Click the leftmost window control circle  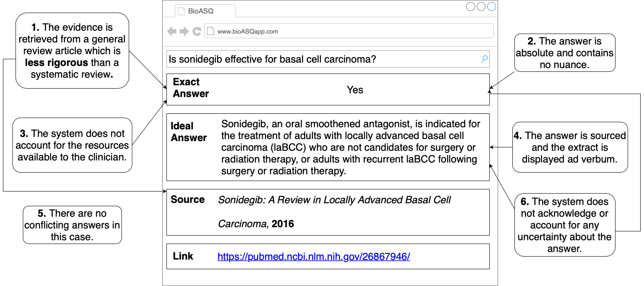click(x=470, y=7)
